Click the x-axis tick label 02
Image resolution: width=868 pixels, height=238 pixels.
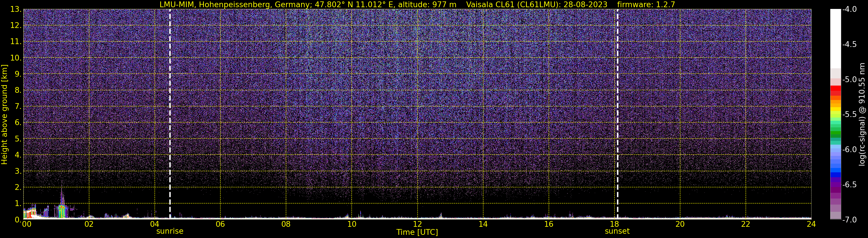tap(89, 224)
